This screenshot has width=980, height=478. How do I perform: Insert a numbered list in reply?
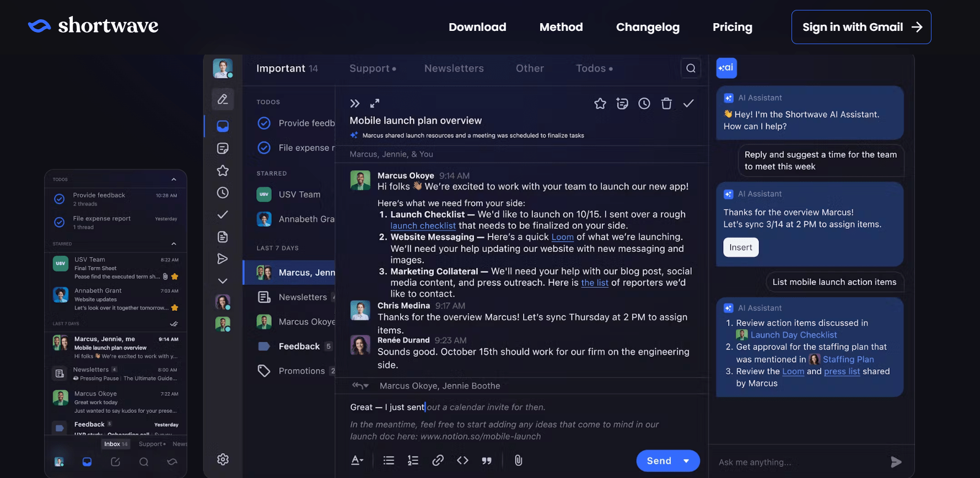pos(413,460)
